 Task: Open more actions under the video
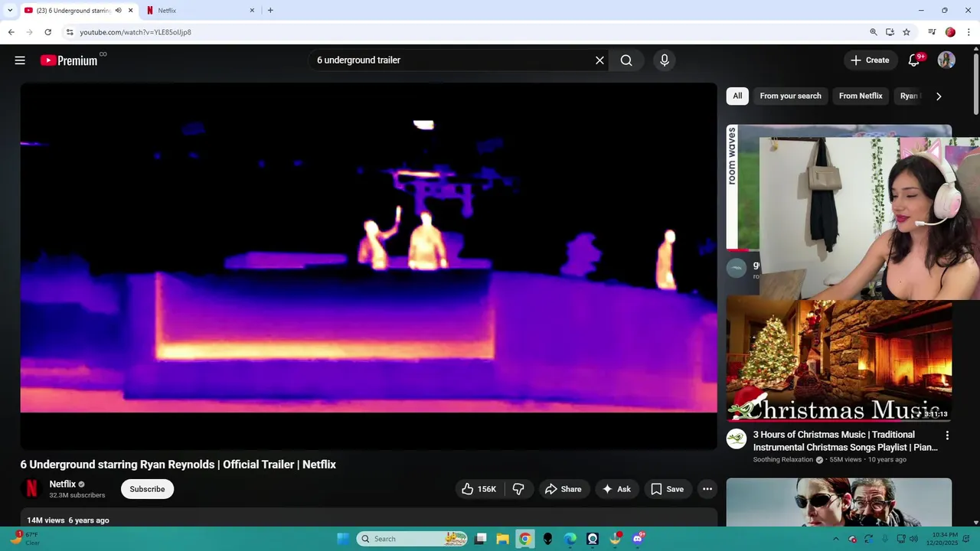point(707,489)
